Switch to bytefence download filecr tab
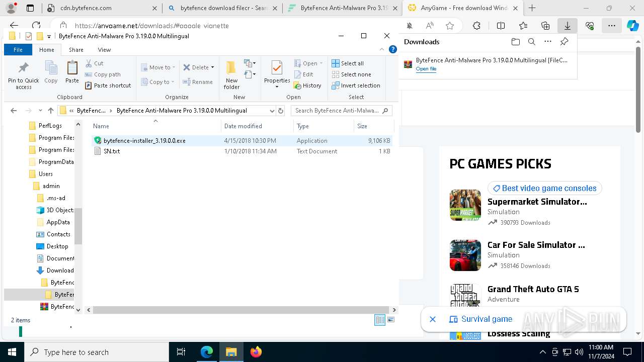 [x=223, y=8]
